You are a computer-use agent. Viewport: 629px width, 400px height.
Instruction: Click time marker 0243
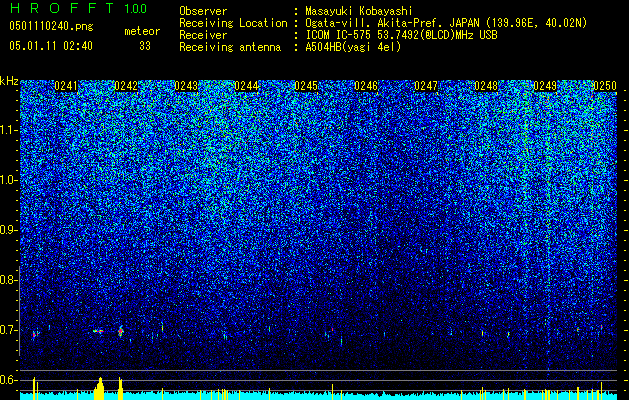tap(186, 86)
